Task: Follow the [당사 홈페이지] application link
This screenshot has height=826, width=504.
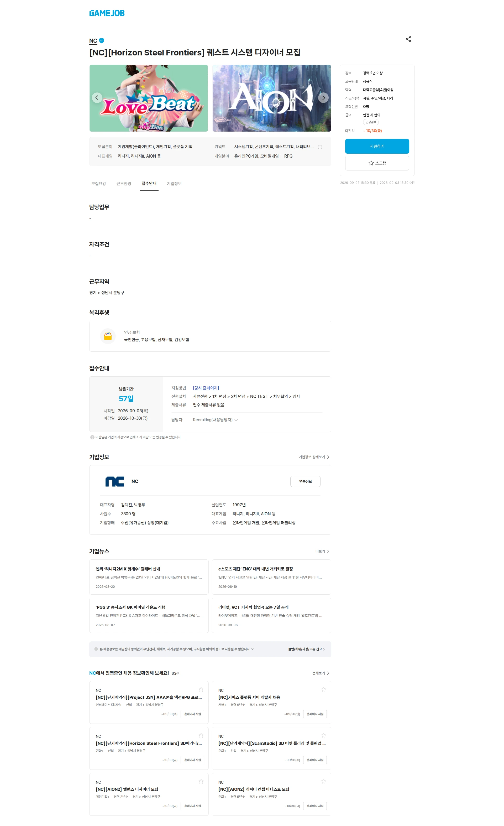Action: [206, 388]
